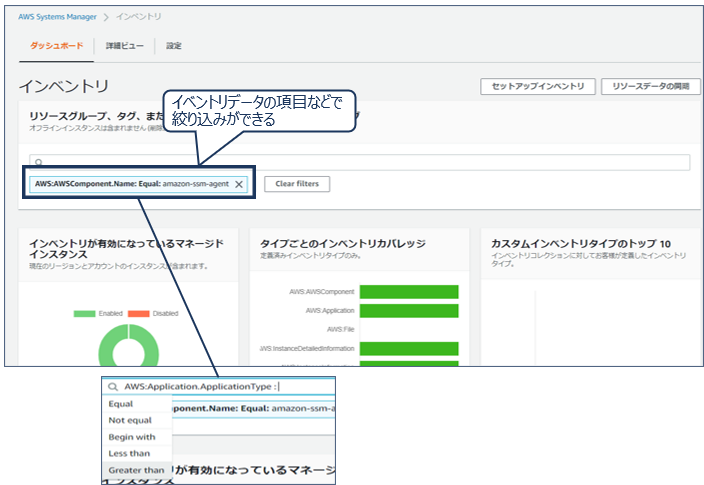Click the リソースデータの同期 button
Screen dimensions: 704x485
(651, 86)
